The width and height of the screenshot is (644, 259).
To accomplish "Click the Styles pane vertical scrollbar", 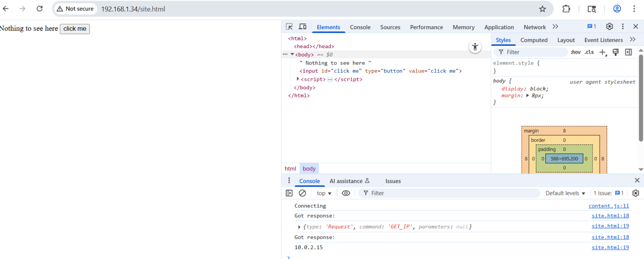I will pyautogui.click(x=641, y=97).
